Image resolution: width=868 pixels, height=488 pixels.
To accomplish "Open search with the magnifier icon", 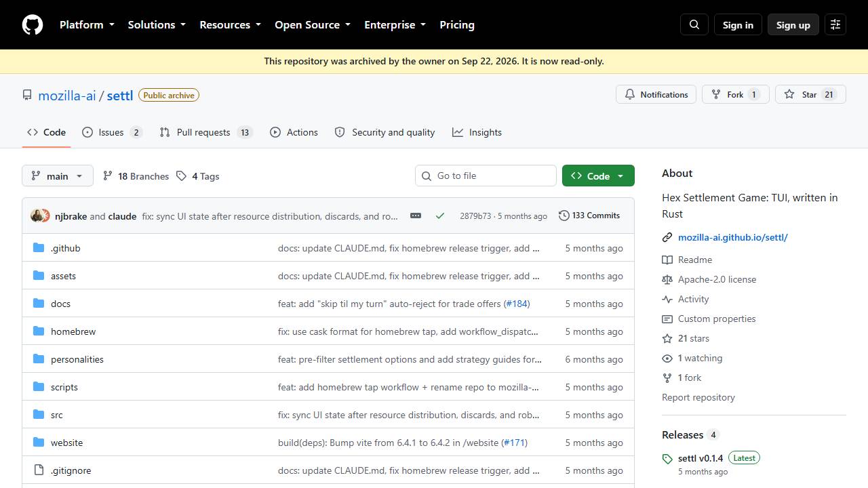I will [694, 25].
